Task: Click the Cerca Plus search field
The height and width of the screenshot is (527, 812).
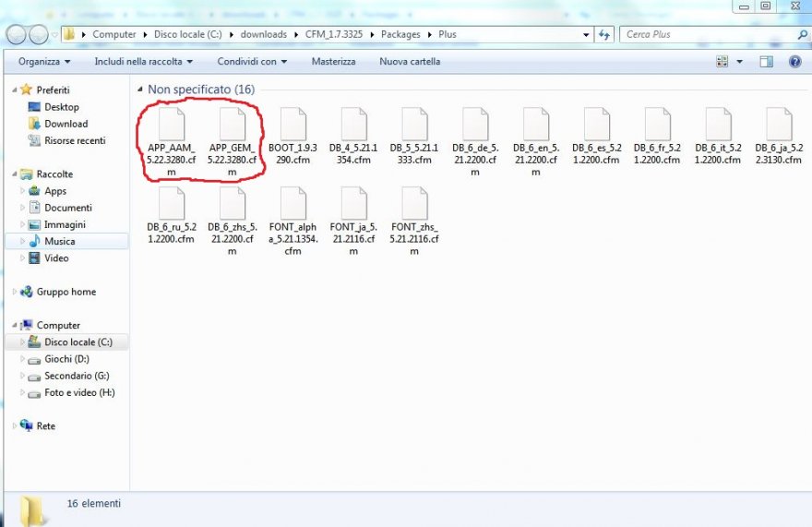Action: 706,35
